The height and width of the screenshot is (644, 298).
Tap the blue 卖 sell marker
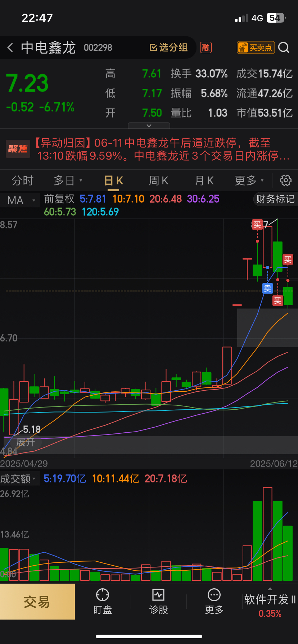267,288
